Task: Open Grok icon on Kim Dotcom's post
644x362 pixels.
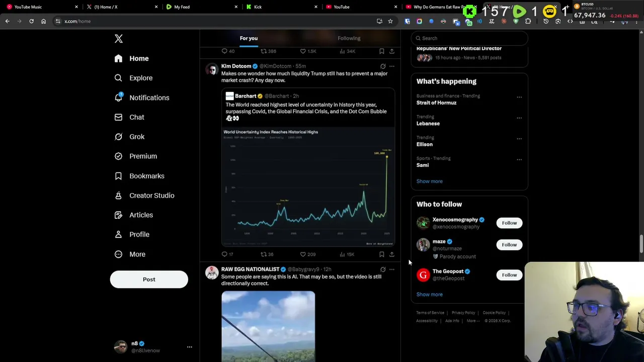Action: pyautogui.click(x=383, y=66)
